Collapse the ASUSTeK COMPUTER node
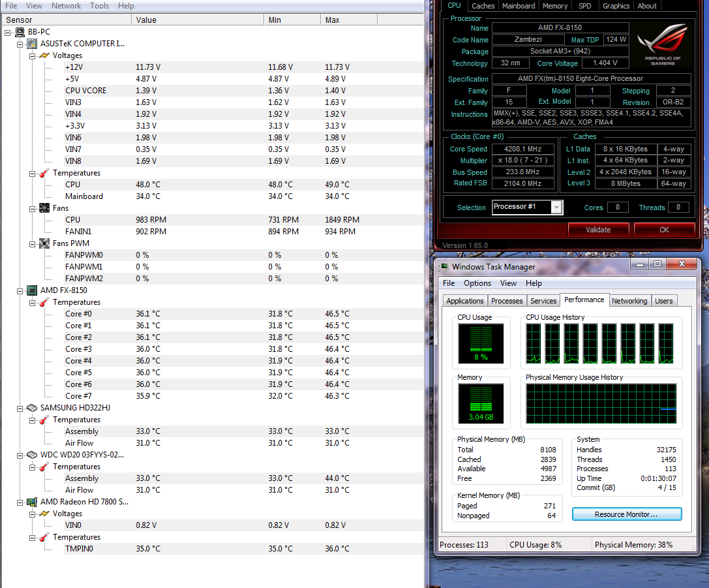This screenshot has width=709, height=588. point(20,44)
